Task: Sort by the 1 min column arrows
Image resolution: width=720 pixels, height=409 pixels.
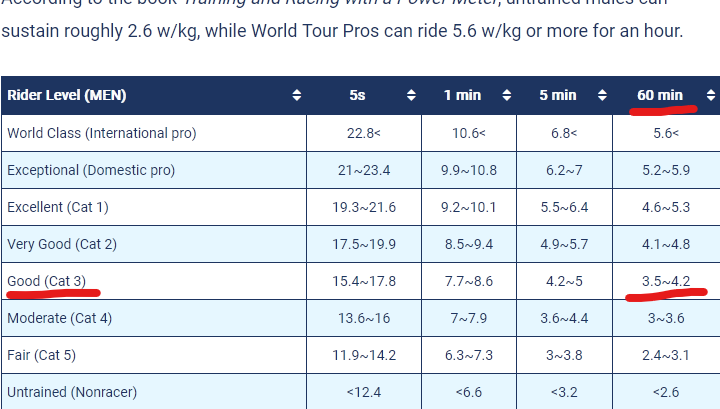Action: tap(506, 95)
